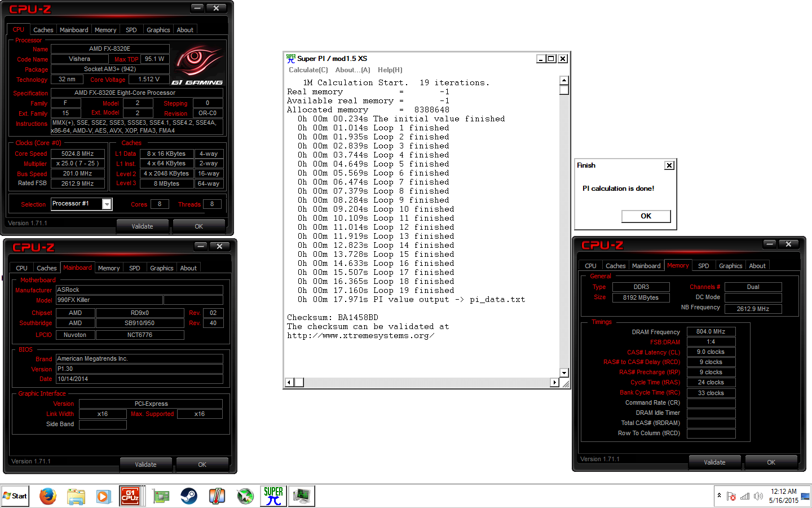This screenshot has height=508, width=812.
Task: Open the system monitor computer taskbar icon
Action: point(302,496)
